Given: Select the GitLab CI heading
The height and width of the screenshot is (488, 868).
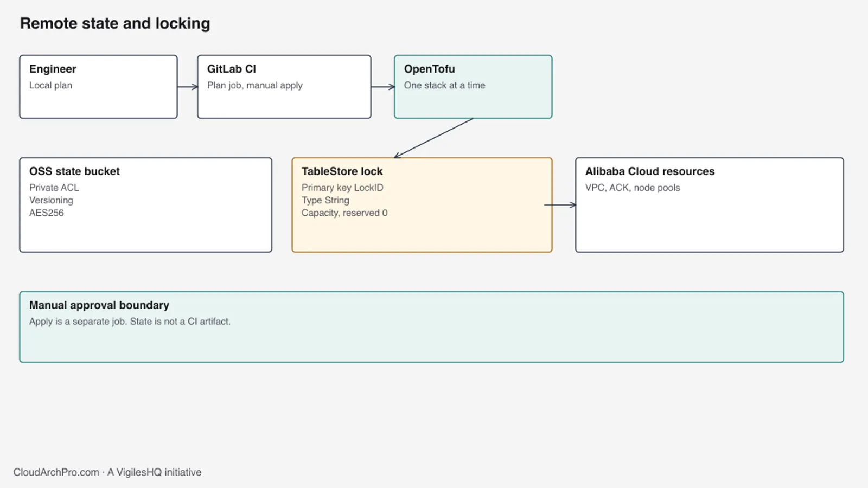Looking at the screenshot, I should [232, 69].
